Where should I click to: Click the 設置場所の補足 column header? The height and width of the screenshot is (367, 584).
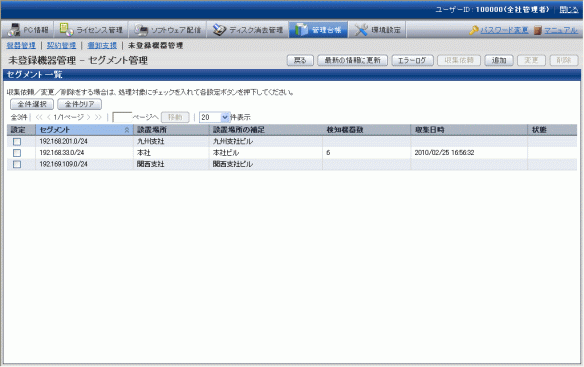266,130
